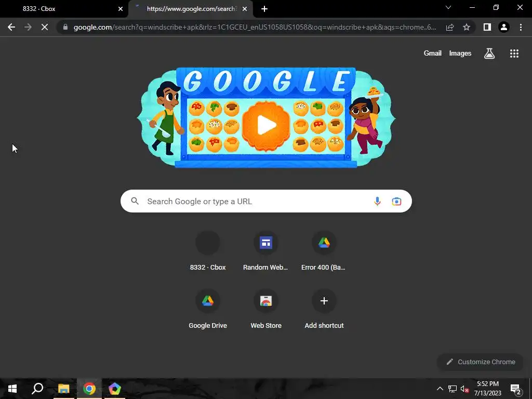Expand the tab search dropdown arrow

[448, 7]
